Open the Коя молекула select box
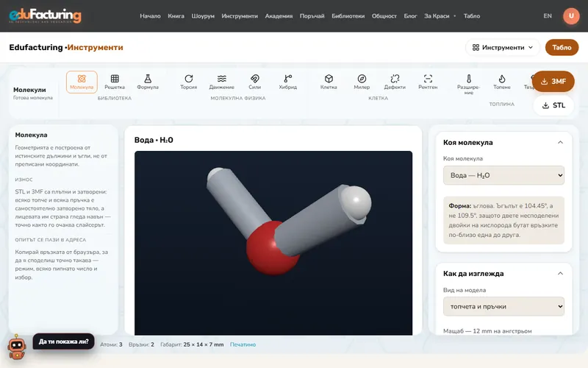Viewport: 588px width, 368px height. pos(503,175)
